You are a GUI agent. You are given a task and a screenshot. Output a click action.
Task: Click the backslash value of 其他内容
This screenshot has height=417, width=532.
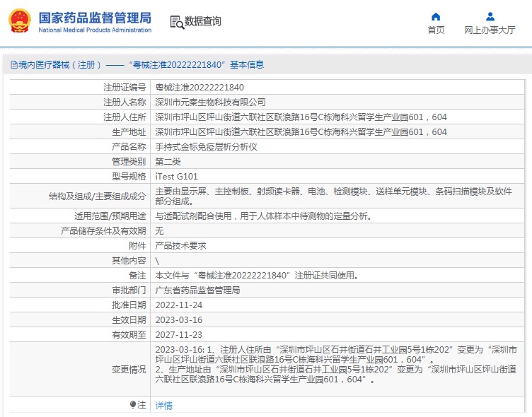pos(157,261)
